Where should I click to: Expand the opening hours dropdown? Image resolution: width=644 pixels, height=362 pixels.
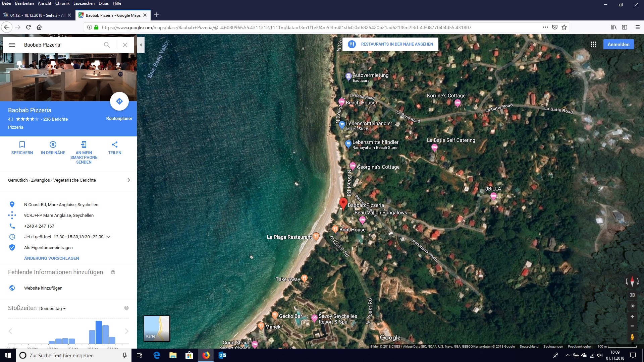click(x=108, y=237)
